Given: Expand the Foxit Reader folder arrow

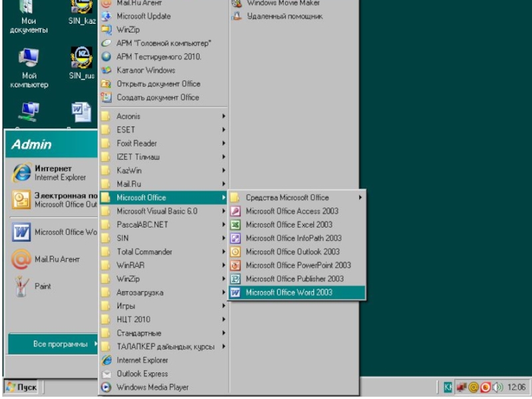Looking at the screenshot, I should tap(223, 143).
